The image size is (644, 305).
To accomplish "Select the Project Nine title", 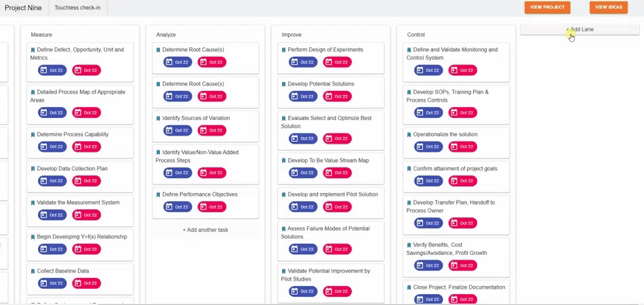I will [x=23, y=8].
